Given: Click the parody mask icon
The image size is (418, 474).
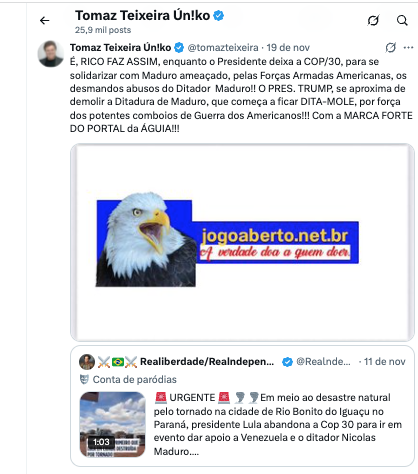Looking at the screenshot, I should pos(84,379).
